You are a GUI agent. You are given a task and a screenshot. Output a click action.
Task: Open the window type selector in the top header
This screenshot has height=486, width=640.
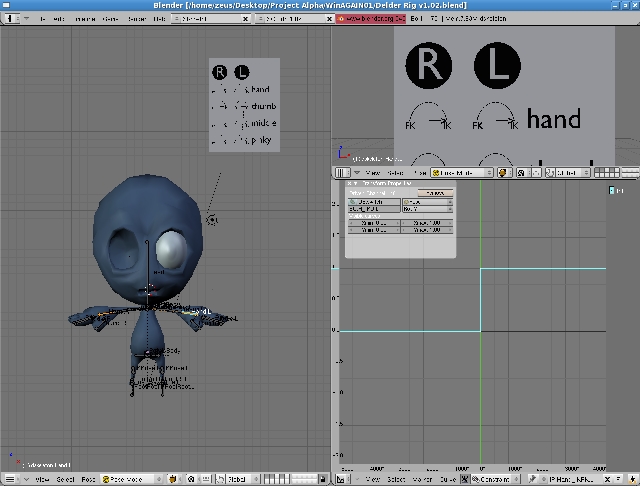[x=12, y=19]
